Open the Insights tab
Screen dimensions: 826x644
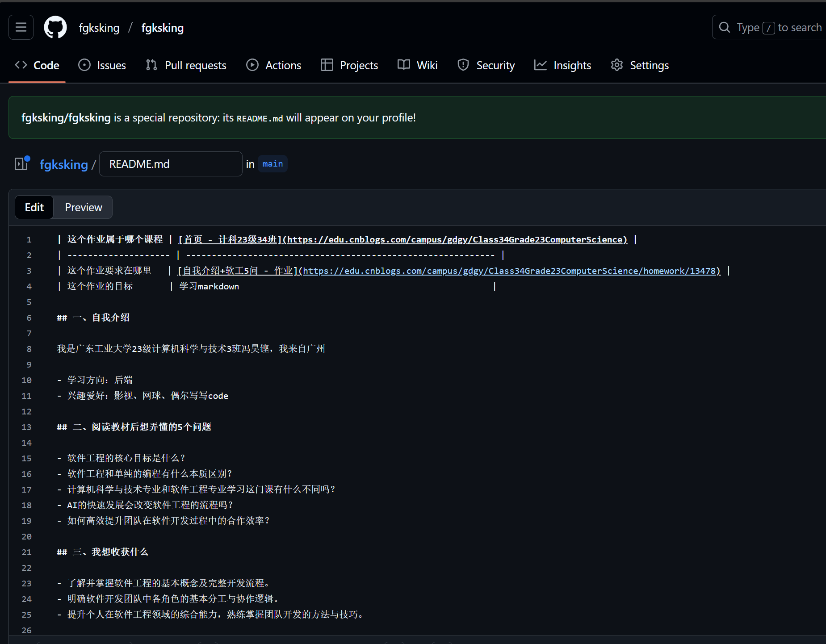point(563,65)
